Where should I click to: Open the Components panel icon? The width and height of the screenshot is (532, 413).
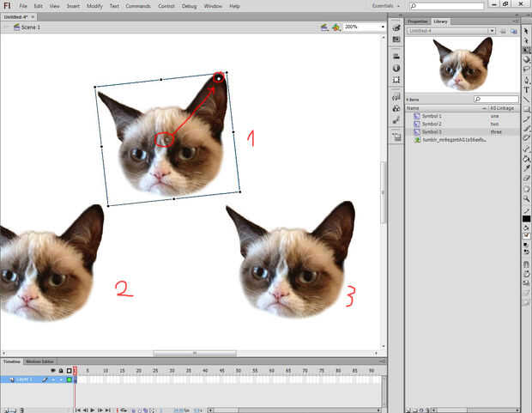[x=396, y=109]
